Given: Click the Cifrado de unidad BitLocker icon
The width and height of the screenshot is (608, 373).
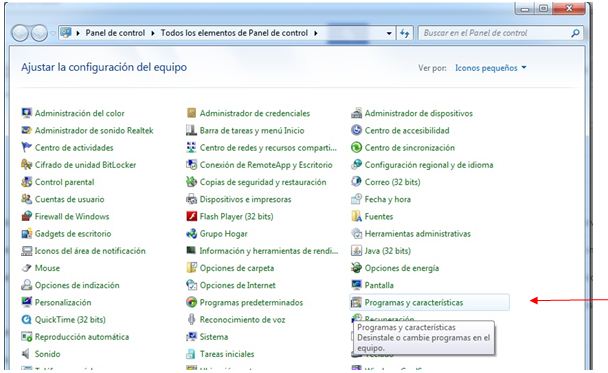Looking at the screenshot, I should (26, 165).
